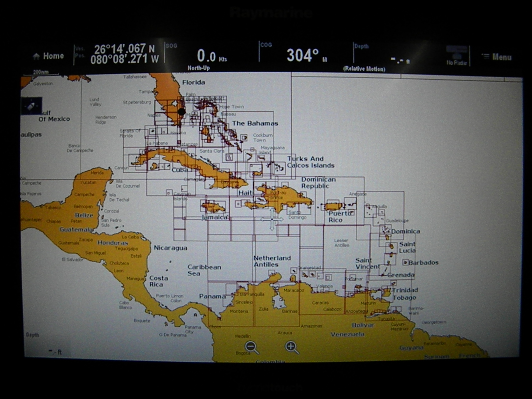Tap the Panama label
Image resolution: width=532 pixels, height=399 pixels.
pyautogui.click(x=212, y=296)
